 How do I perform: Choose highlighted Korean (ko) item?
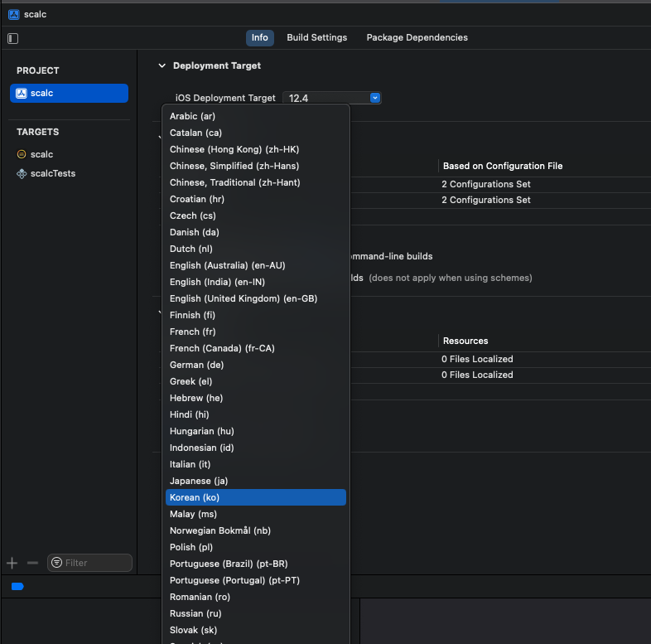point(256,498)
